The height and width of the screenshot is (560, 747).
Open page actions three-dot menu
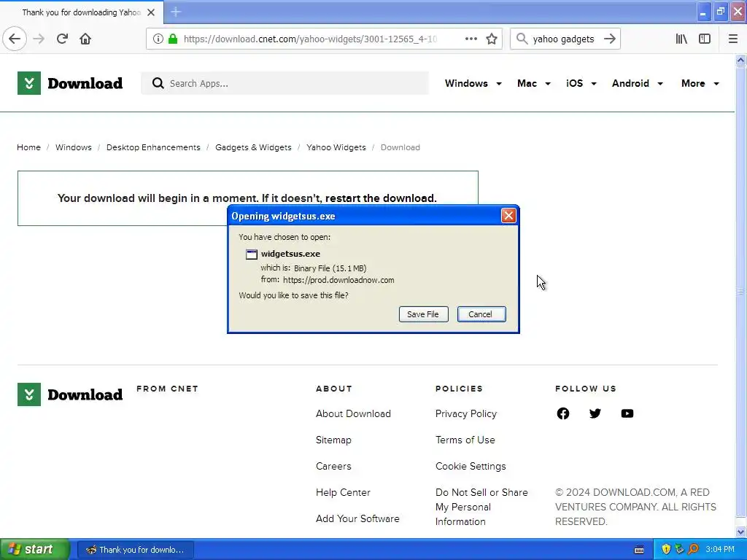[x=471, y=39]
